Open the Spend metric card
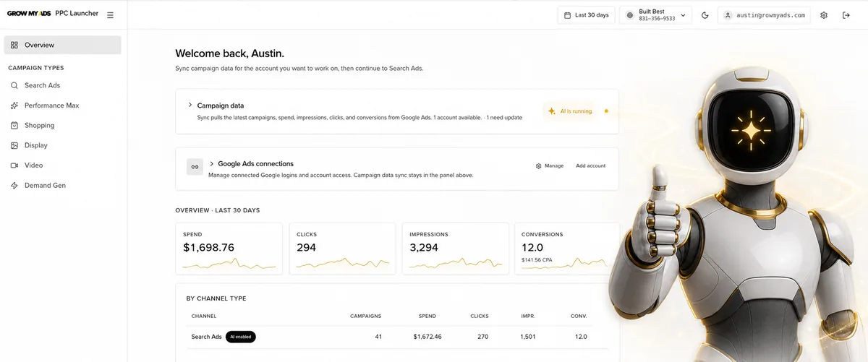868x362 pixels. (x=229, y=249)
